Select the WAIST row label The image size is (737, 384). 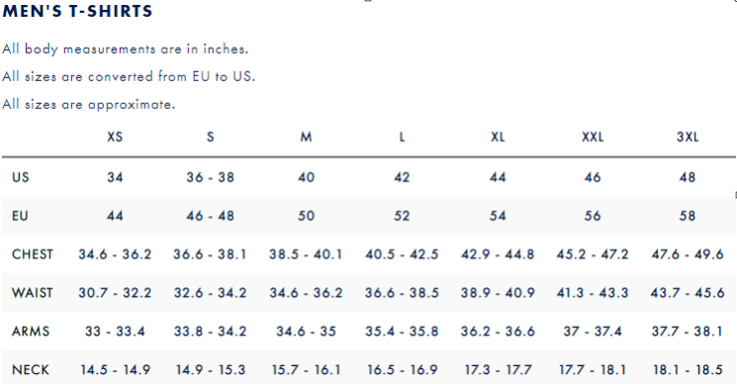pyautogui.click(x=32, y=293)
